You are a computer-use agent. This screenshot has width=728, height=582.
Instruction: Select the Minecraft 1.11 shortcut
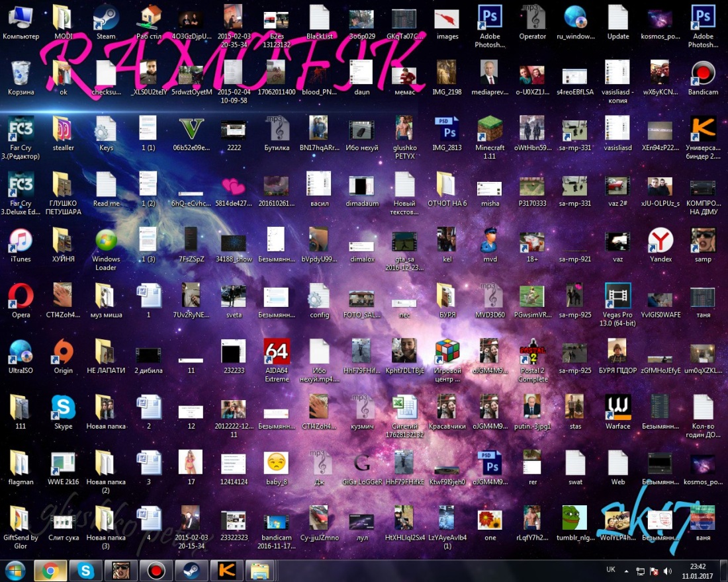pyautogui.click(x=490, y=129)
